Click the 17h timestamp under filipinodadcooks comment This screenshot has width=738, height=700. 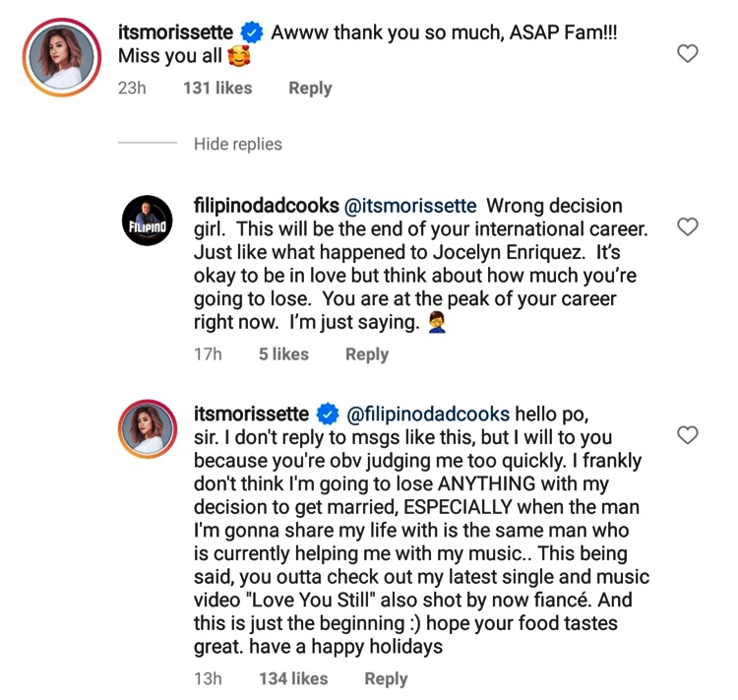tap(210, 354)
